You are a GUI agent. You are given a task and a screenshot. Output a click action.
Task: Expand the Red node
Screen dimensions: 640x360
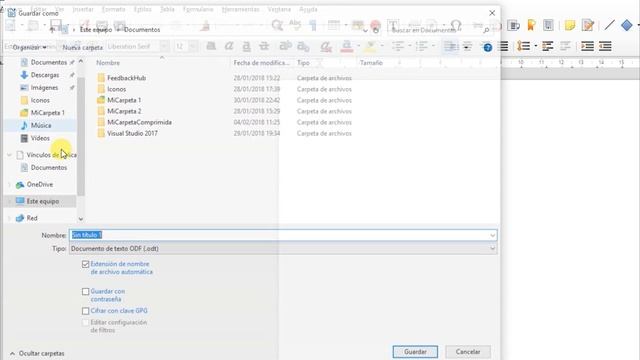9,218
